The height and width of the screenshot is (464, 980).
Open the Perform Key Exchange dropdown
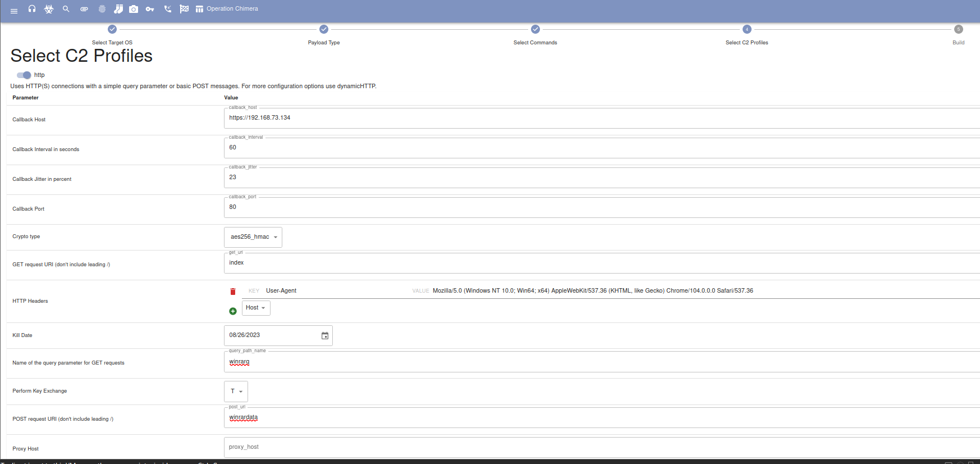click(x=236, y=392)
